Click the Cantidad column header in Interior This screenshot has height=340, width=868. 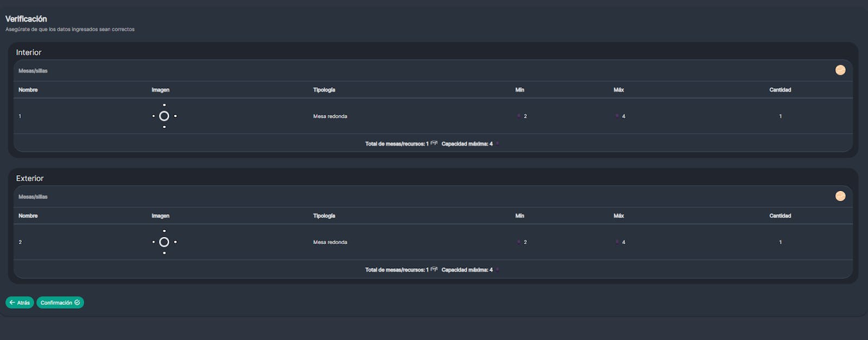click(x=780, y=90)
